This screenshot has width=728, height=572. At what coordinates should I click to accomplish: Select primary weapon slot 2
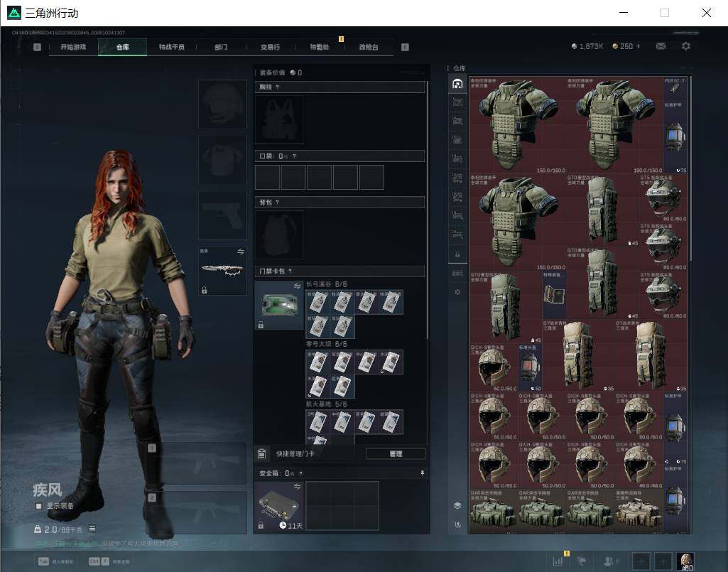coord(196,513)
